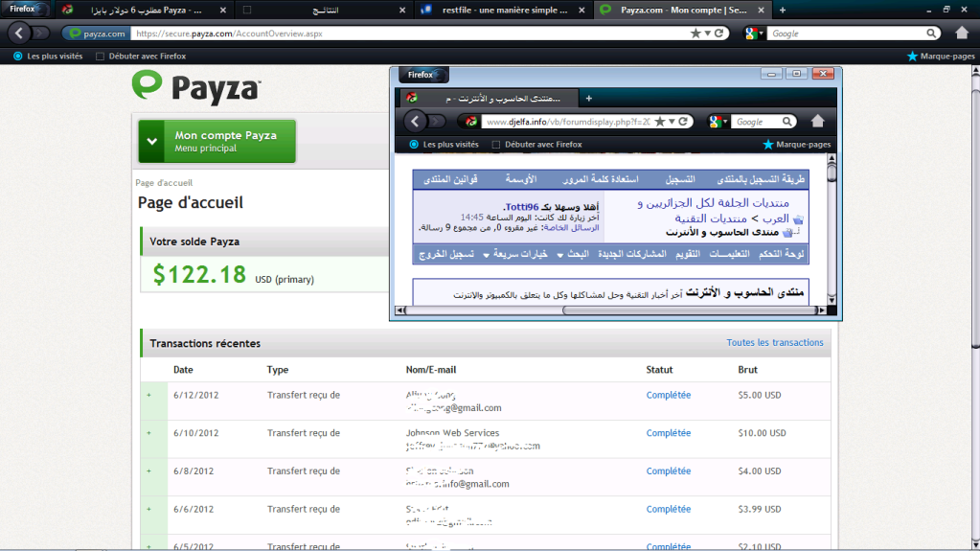Click the Payza logo

pos(196,87)
